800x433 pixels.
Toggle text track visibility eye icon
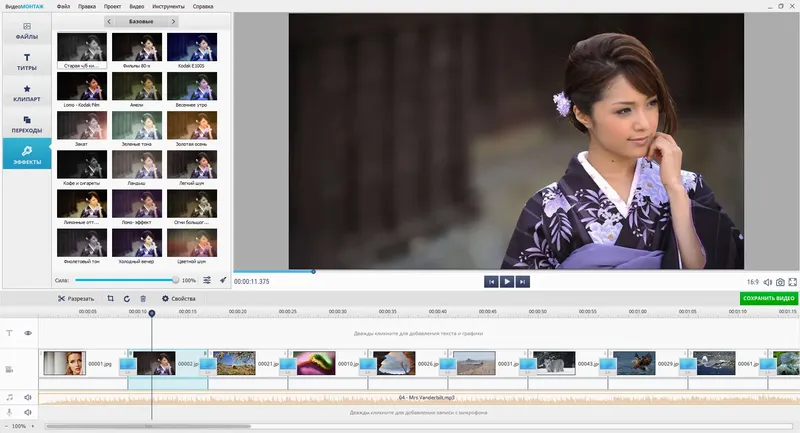click(28, 333)
